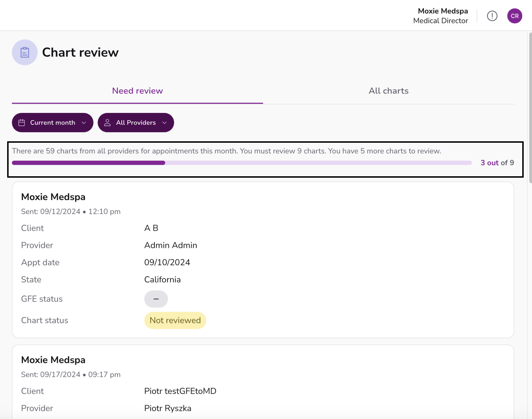Click the Chart review page heading
Viewport: 532px width, 419px height.
[x=80, y=52]
